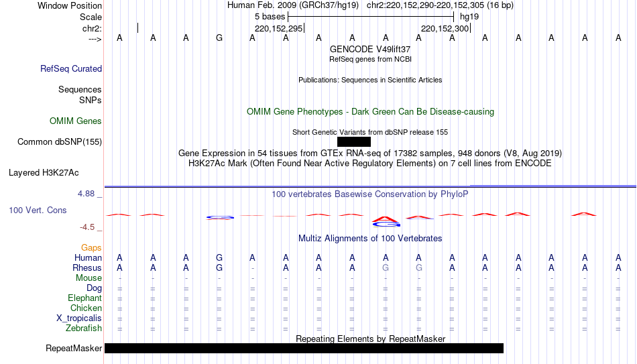
Task: Select the Chicken alignment row label
Action: 86,308
